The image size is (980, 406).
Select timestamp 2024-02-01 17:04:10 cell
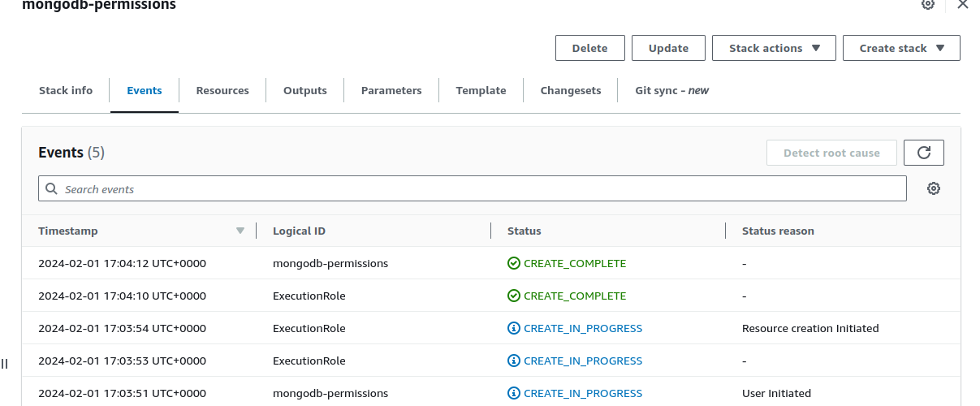tap(122, 296)
